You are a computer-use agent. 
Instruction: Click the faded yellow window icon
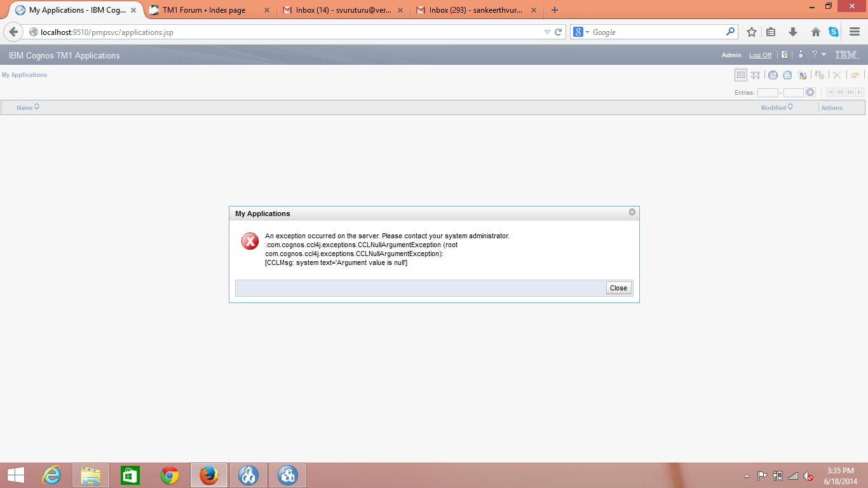[x=855, y=75]
